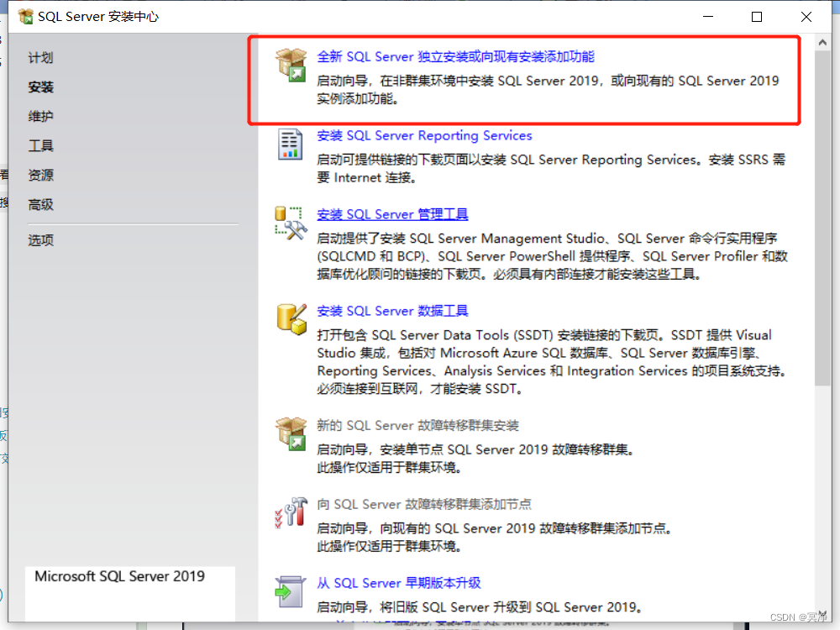Close the SQL Server 安装中心 window
The height and width of the screenshot is (630, 840).
click(x=806, y=17)
